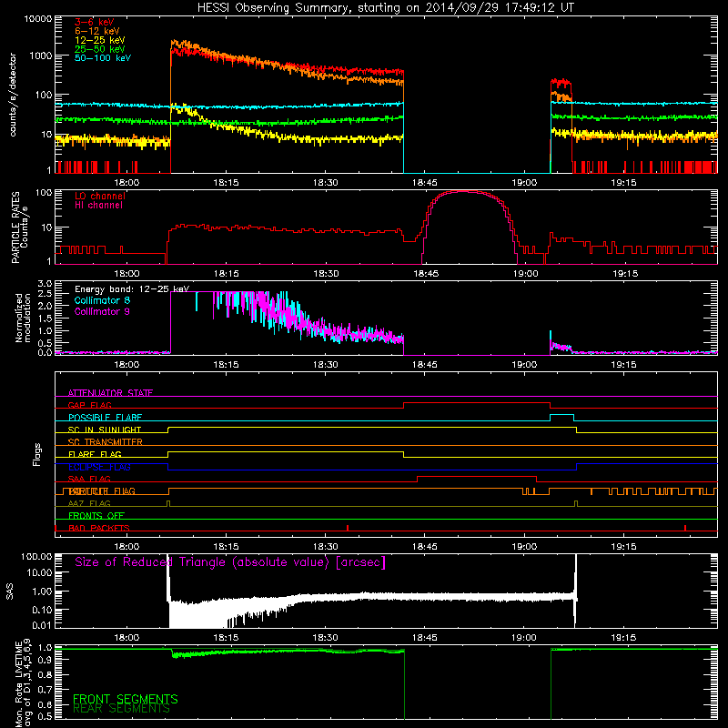This screenshot has width=728, height=728.
Task: Click the 'SAS' vertical axis label
Action: click(10, 591)
